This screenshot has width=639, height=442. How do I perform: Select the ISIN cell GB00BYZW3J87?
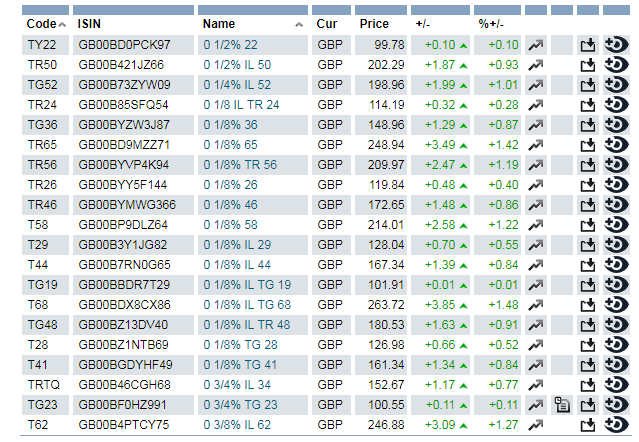coord(124,125)
